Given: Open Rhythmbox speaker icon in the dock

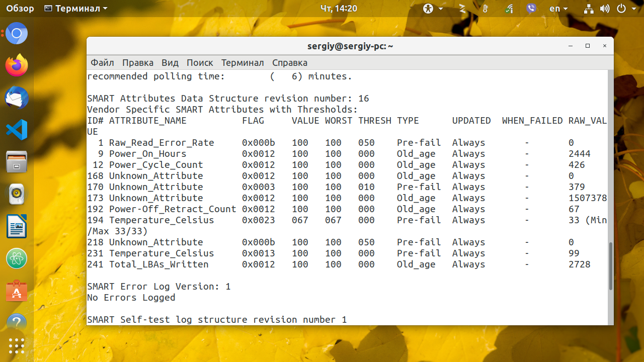Looking at the screenshot, I should coord(17,194).
